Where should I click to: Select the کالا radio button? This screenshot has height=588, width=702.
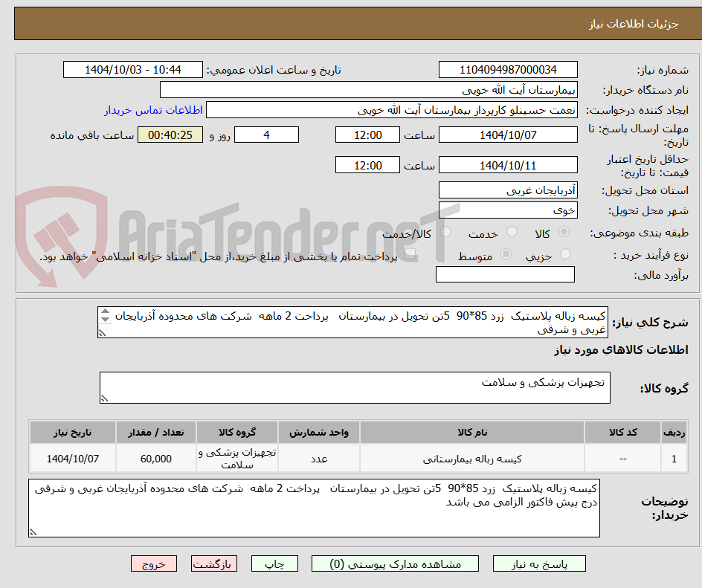tap(564, 232)
